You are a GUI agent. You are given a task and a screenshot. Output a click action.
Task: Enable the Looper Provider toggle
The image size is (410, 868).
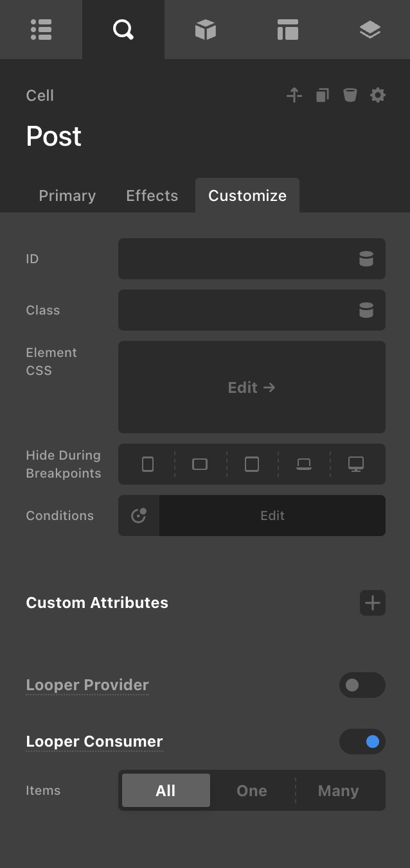point(362,685)
